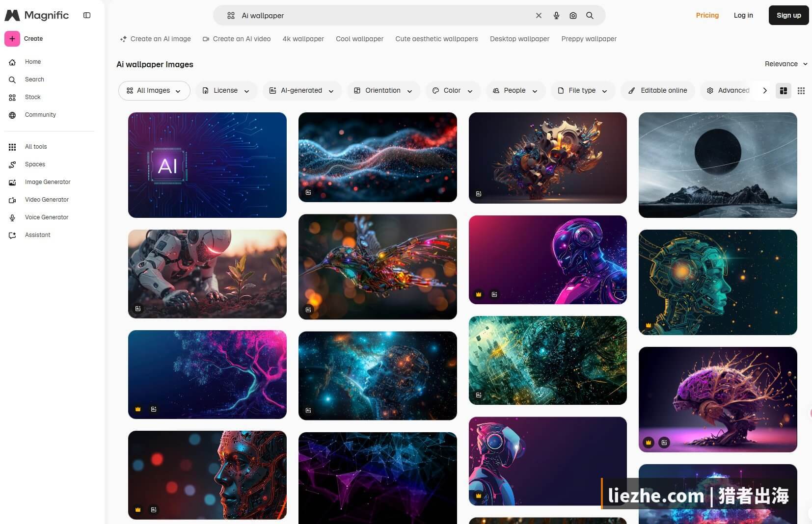The height and width of the screenshot is (524, 812).
Task: Click the Log in link
Action: coord(743,15)
